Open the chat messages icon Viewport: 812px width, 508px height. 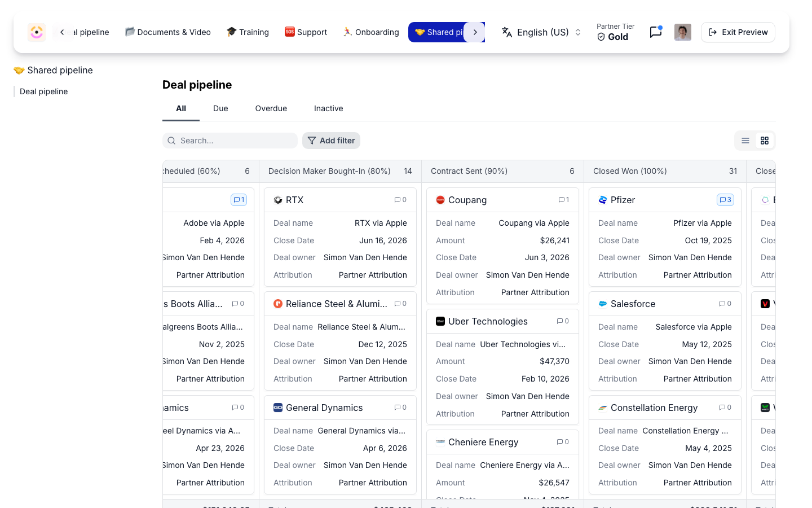coord(655,32)
